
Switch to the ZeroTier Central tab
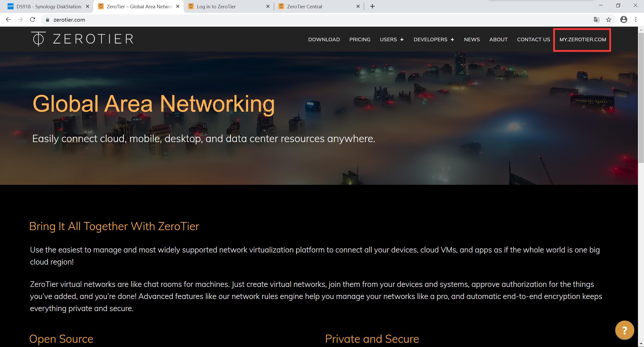[304, 7]
